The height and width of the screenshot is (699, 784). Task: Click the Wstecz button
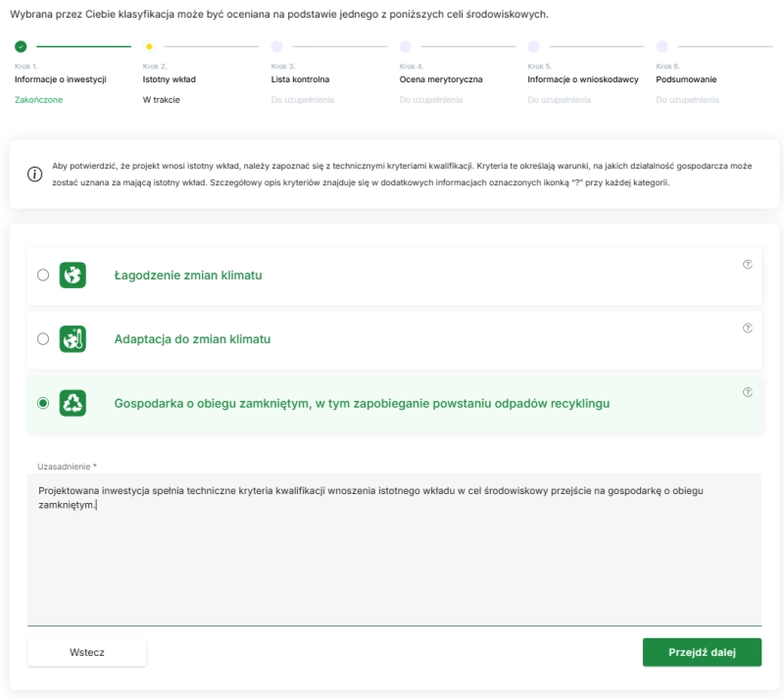pyautogui.click(x=87, y=652)
